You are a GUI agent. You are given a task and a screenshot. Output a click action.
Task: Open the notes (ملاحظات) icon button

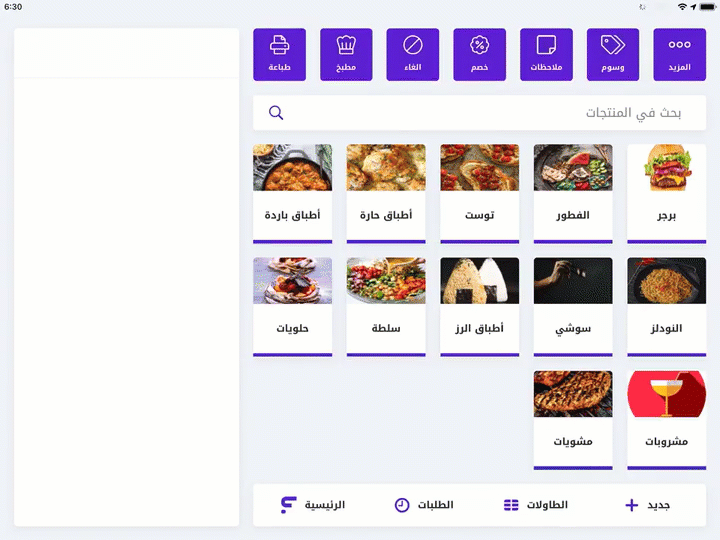pos(546,55)
